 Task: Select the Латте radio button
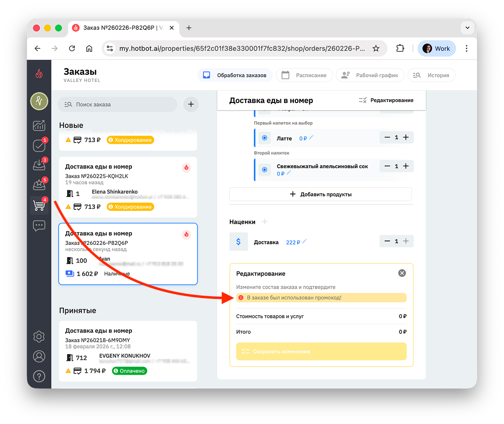tap(265, 138)
